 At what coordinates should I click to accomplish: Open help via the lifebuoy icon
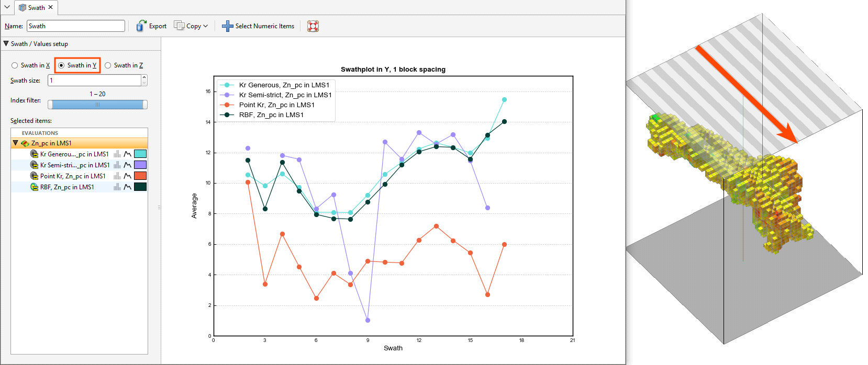tap(313, 26)
